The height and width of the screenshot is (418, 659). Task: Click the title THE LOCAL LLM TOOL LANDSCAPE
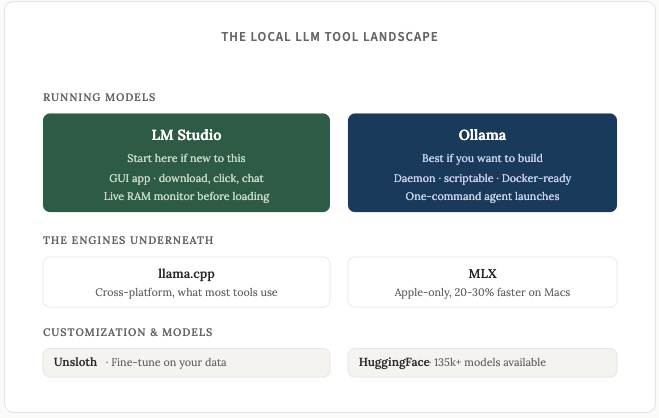pos(330,37)
